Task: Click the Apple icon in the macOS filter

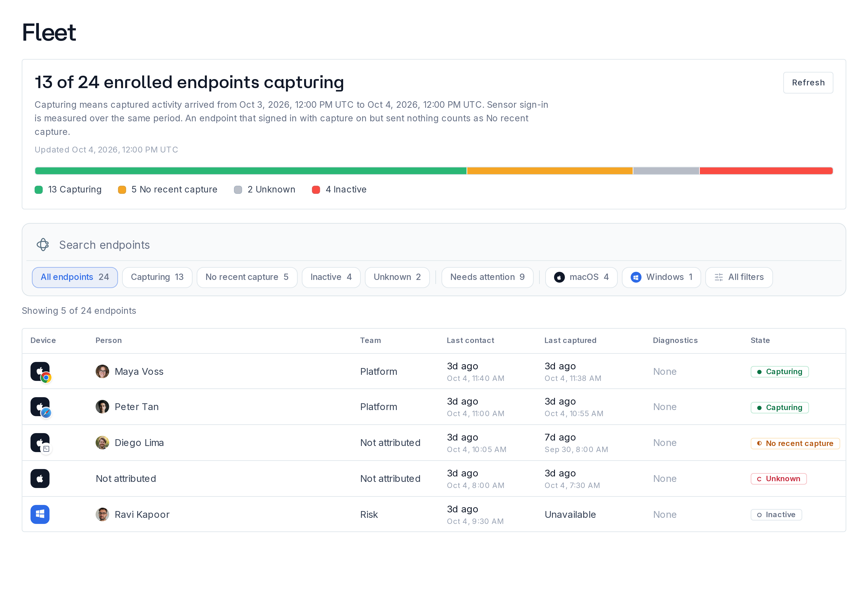Action: click(x=559, y=277)
